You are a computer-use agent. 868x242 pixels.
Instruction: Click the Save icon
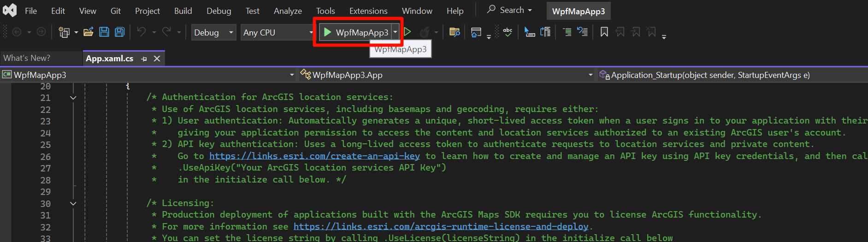(x=104, y=32)
